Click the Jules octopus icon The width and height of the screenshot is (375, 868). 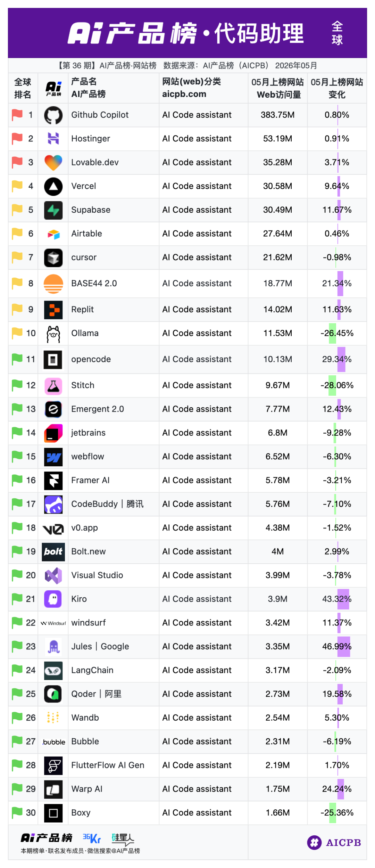point(53,646)
